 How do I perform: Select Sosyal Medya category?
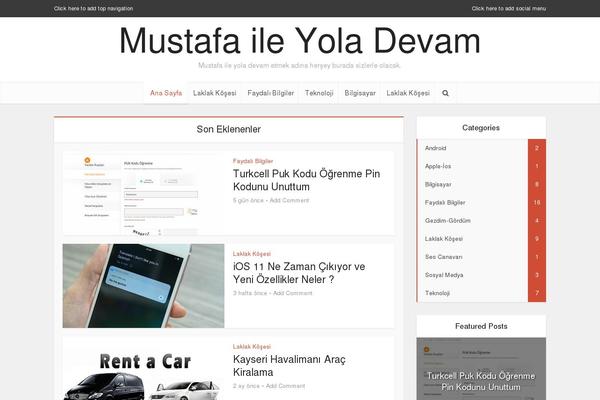click(x=444, y=275)
